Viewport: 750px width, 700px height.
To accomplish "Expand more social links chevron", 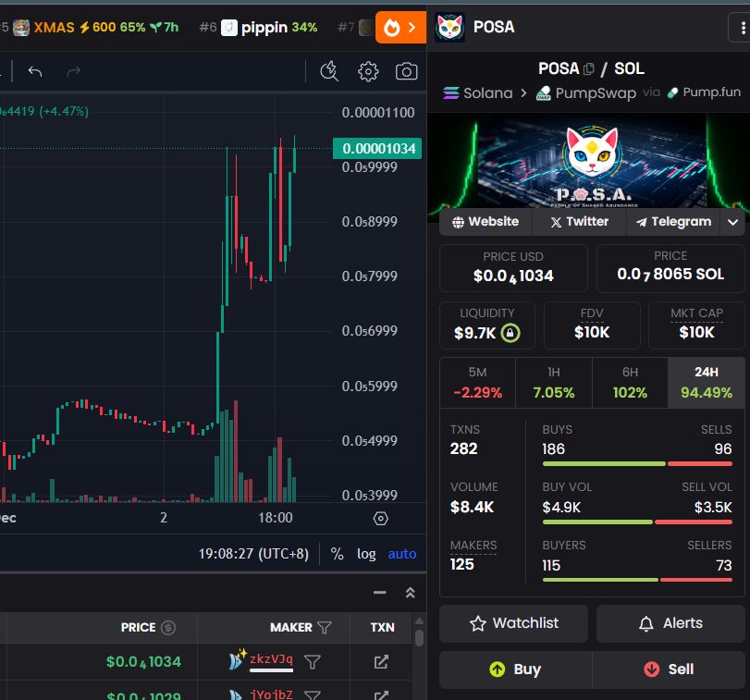I will [732, 222].
